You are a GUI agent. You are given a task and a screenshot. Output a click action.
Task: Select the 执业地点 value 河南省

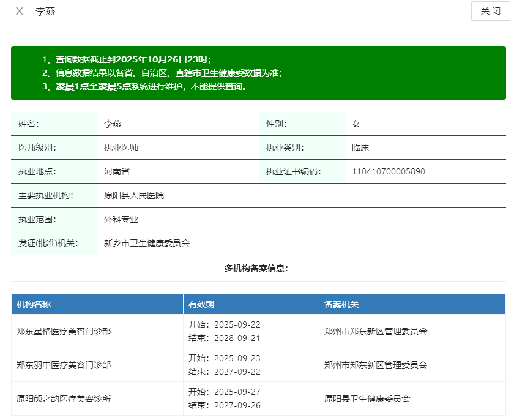pos(117,171)
